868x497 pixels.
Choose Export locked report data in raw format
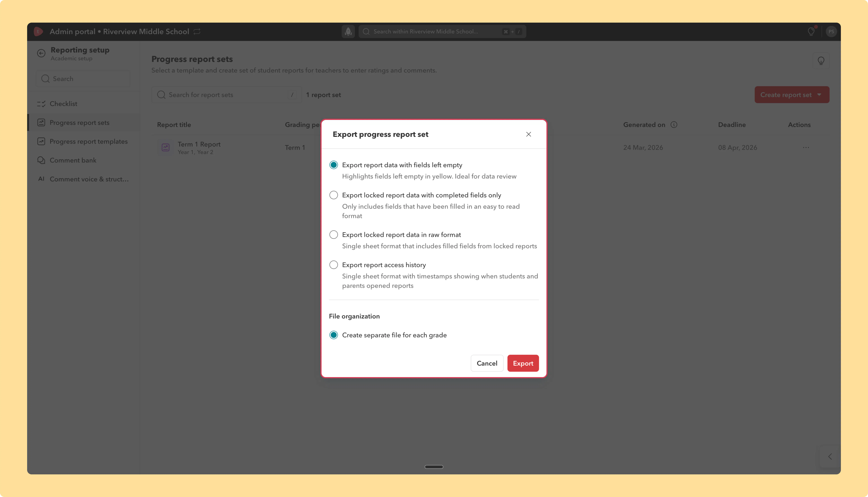point(334,235)
